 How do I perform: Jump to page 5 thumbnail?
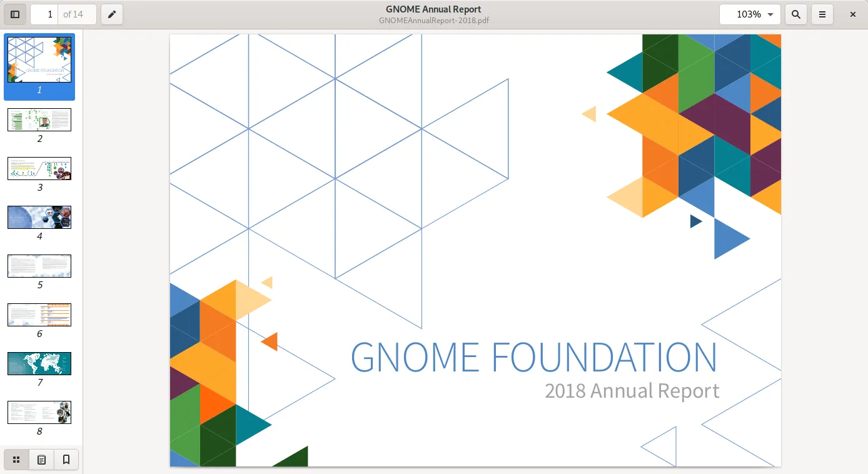39,266
